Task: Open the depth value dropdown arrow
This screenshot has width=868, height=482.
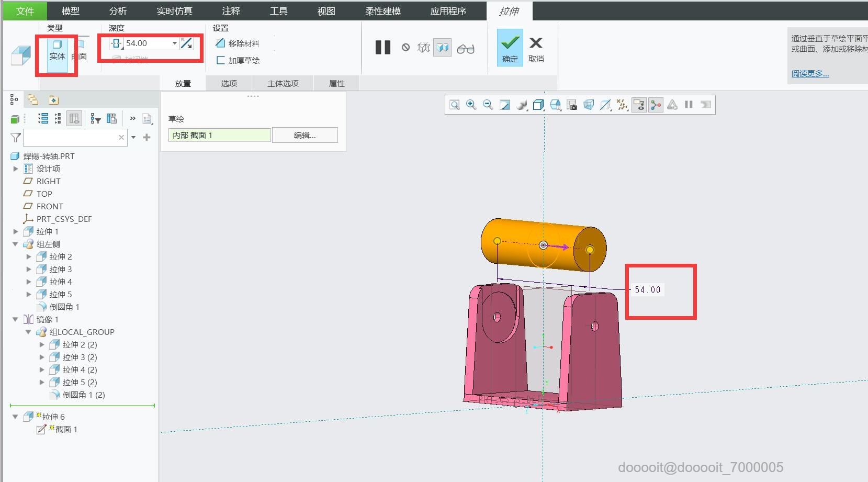Action: point(175,43)
